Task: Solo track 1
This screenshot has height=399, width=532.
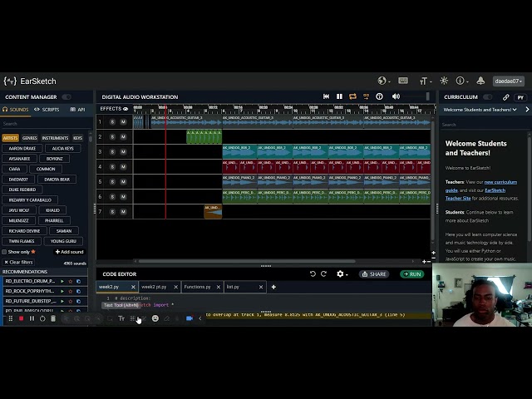Action: [112, 122]
